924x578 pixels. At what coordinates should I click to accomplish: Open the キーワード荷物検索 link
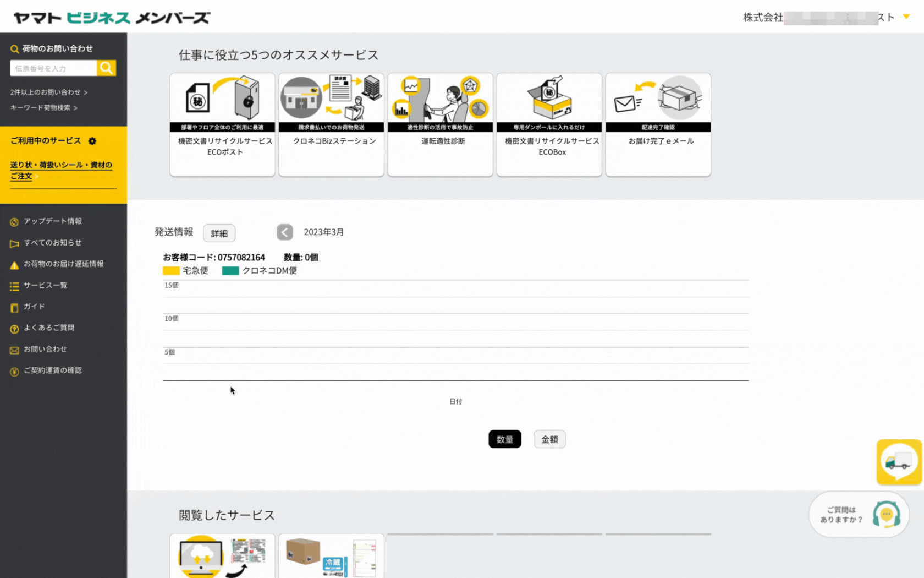coord(43,108)
